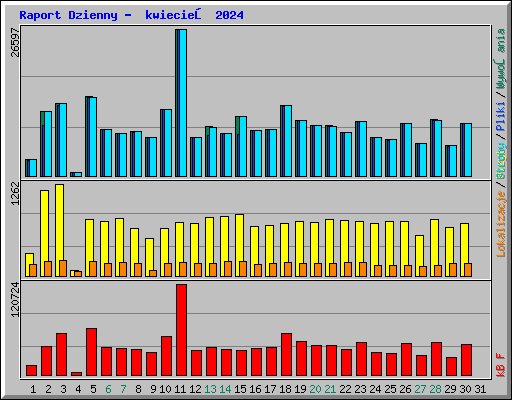
Task: Click the small cyan bar for day 4
Action: (77, 174)
